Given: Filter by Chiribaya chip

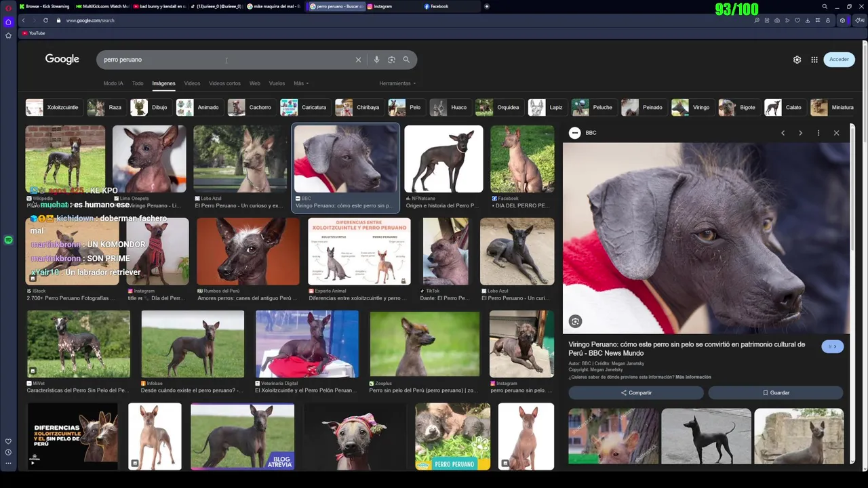Looking at the screenshot, I should click(x=358, y=107).
